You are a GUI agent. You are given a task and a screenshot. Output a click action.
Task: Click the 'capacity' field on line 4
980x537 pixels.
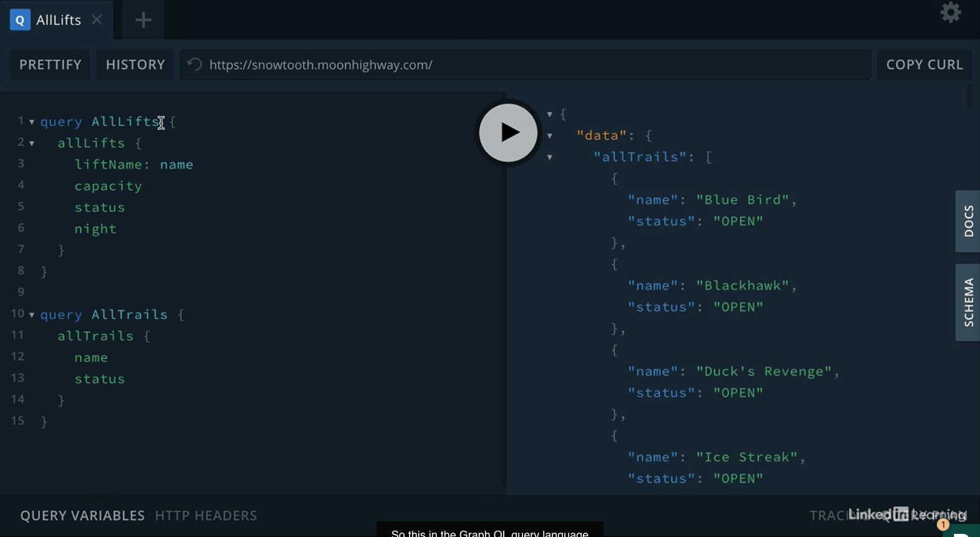(x=108, y=186)
